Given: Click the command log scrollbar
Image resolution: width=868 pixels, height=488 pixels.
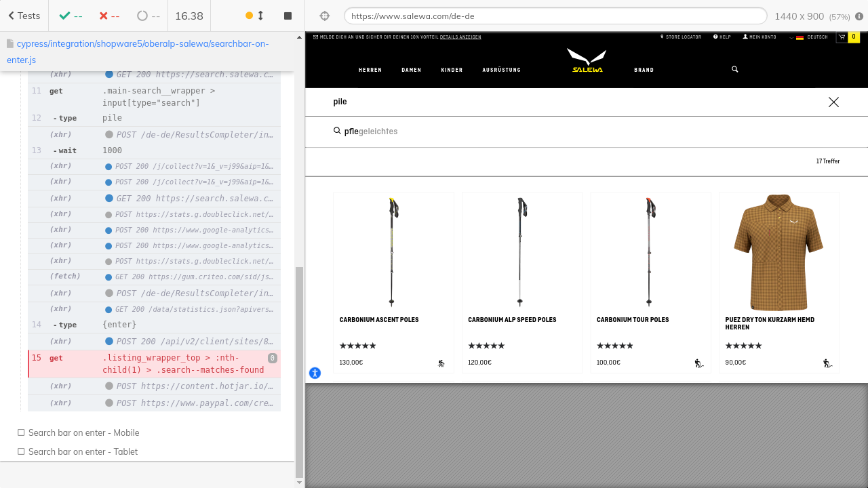Looking at the screenshot, I should (299, 373).
